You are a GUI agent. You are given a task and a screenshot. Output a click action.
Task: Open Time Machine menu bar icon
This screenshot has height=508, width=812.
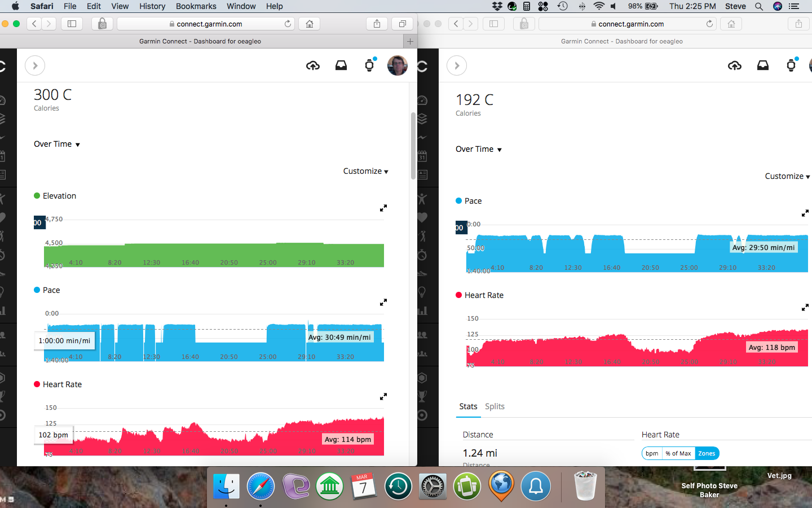562,6
